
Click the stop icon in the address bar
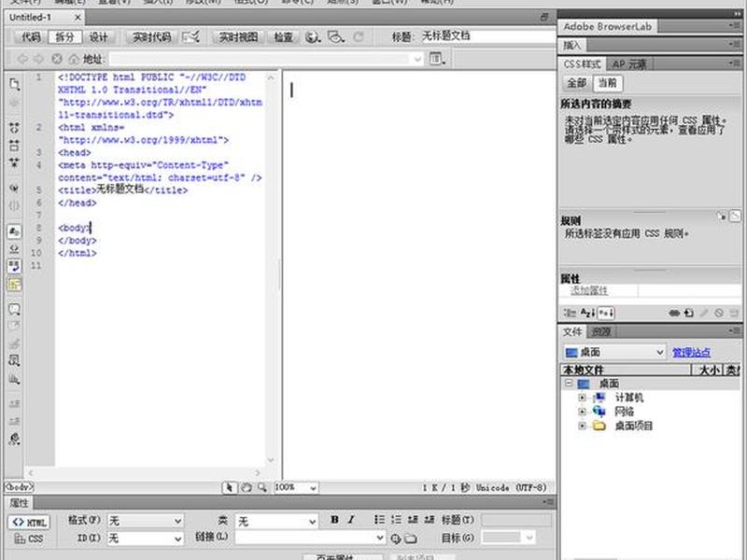click(57, 59)
